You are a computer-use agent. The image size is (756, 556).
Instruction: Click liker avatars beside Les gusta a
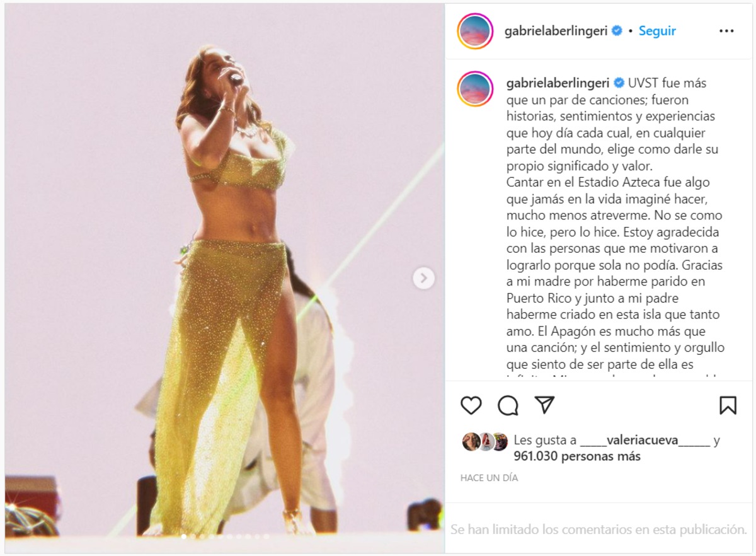[485, 442]
